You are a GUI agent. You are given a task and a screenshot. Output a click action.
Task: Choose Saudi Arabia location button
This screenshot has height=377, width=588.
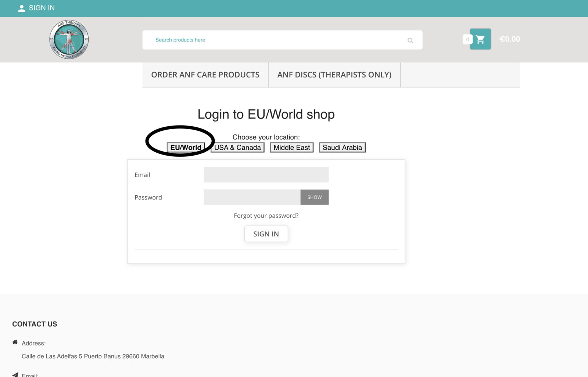[x=342, y=148]
